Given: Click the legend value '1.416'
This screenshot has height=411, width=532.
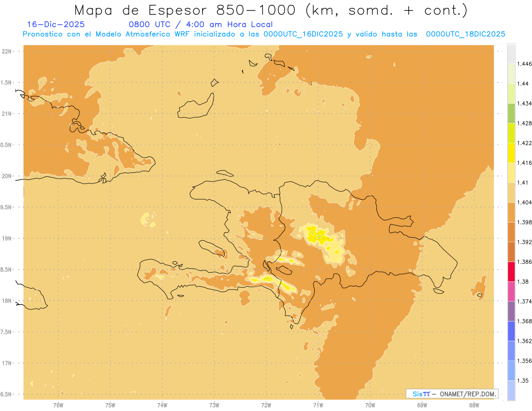Looking at the screenshot, I should [524, 163].
